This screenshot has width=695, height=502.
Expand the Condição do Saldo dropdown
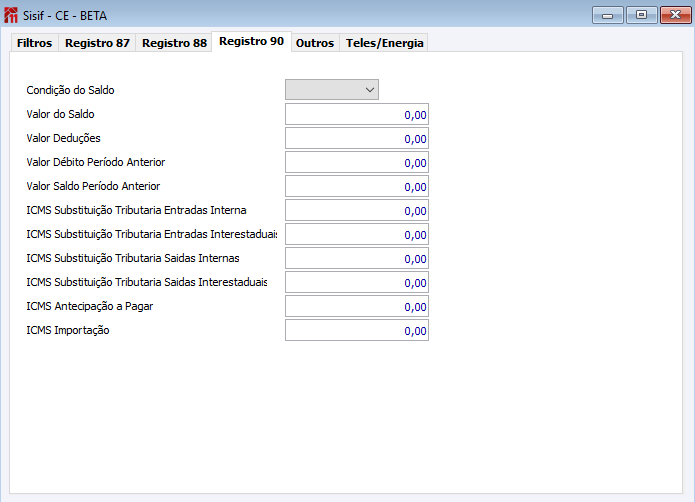tap(332, 90)
